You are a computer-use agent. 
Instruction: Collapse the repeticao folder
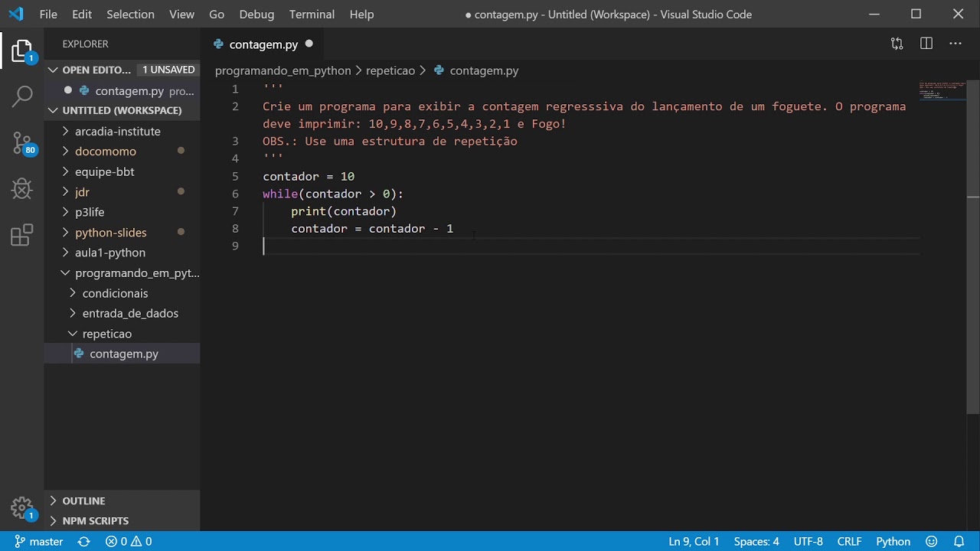106,334
